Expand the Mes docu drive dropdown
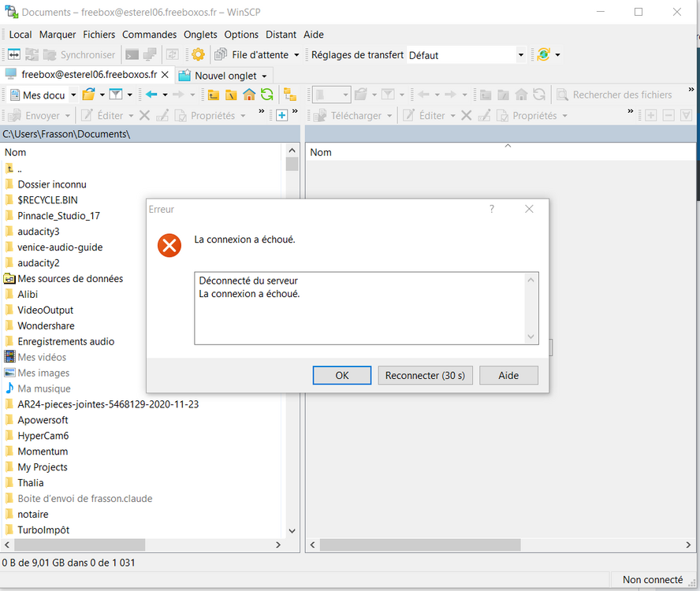 click(x=73, y=95)
